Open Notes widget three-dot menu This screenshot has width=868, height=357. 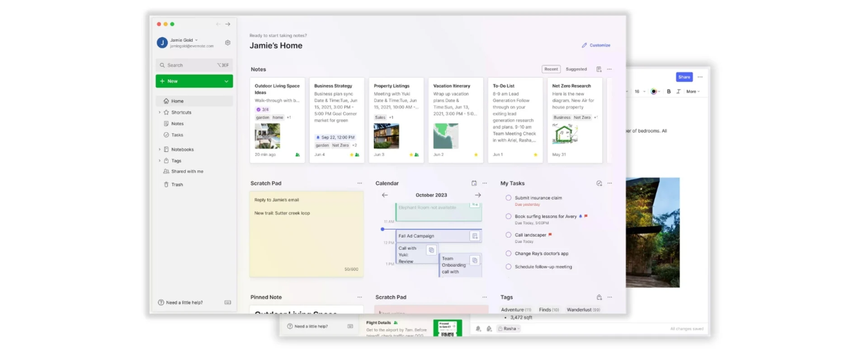tap(609, 69)
